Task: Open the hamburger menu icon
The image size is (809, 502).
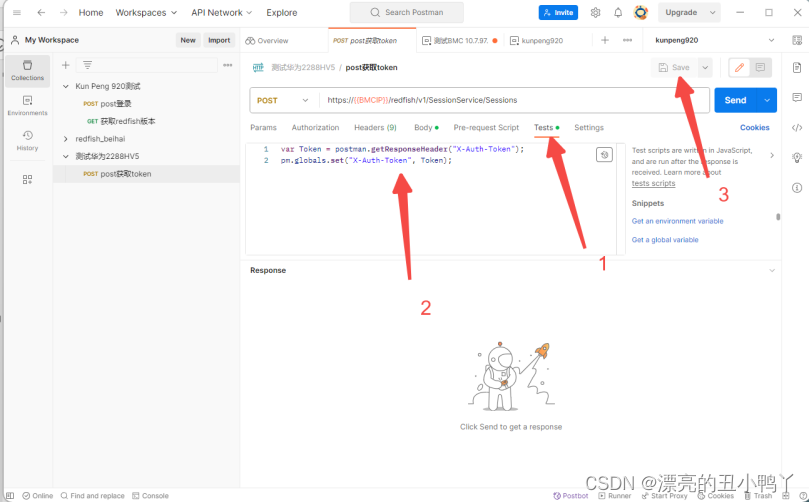Action: coord(17,12)
